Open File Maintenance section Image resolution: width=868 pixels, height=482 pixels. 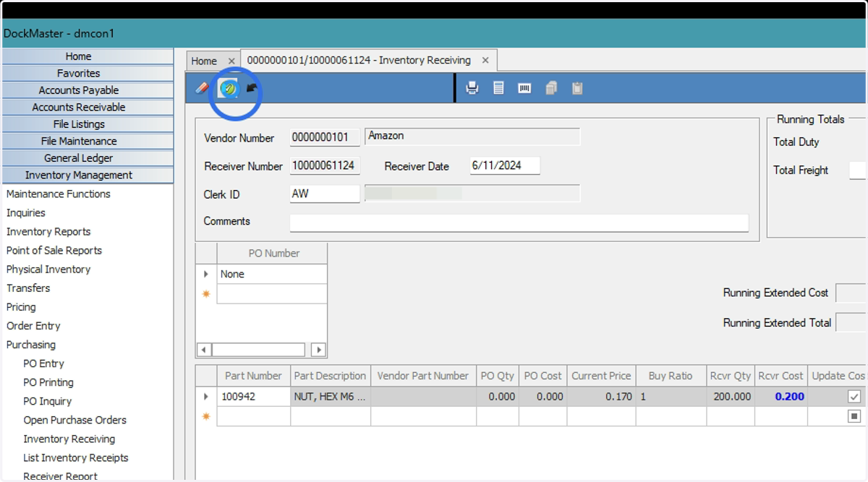[88, 141]
